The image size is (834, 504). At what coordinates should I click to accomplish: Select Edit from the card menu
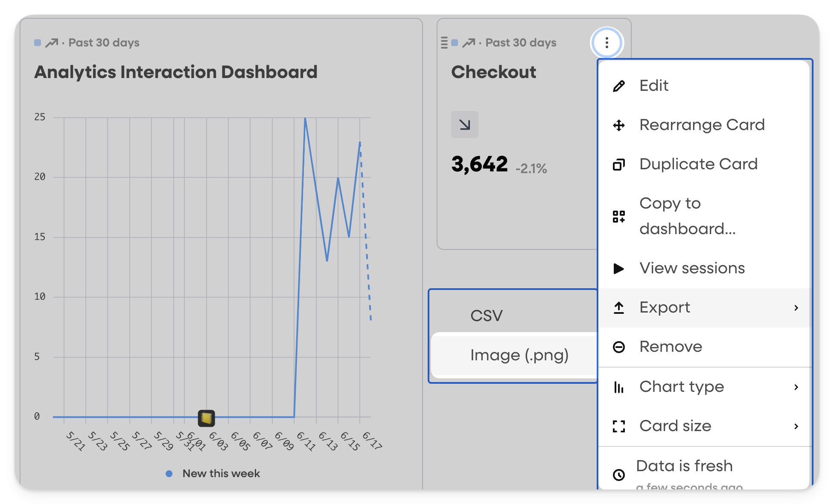point(654,85)
